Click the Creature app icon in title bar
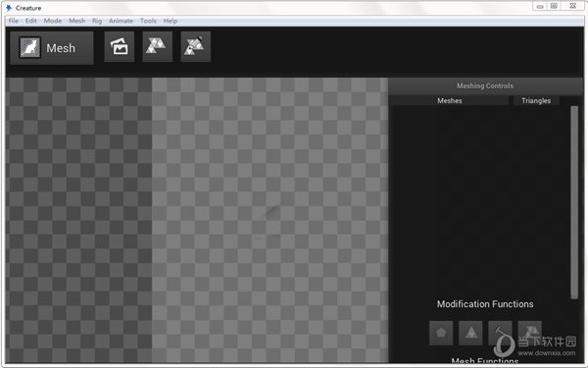Viewport: 588px width, 368px height. (9, 8)
